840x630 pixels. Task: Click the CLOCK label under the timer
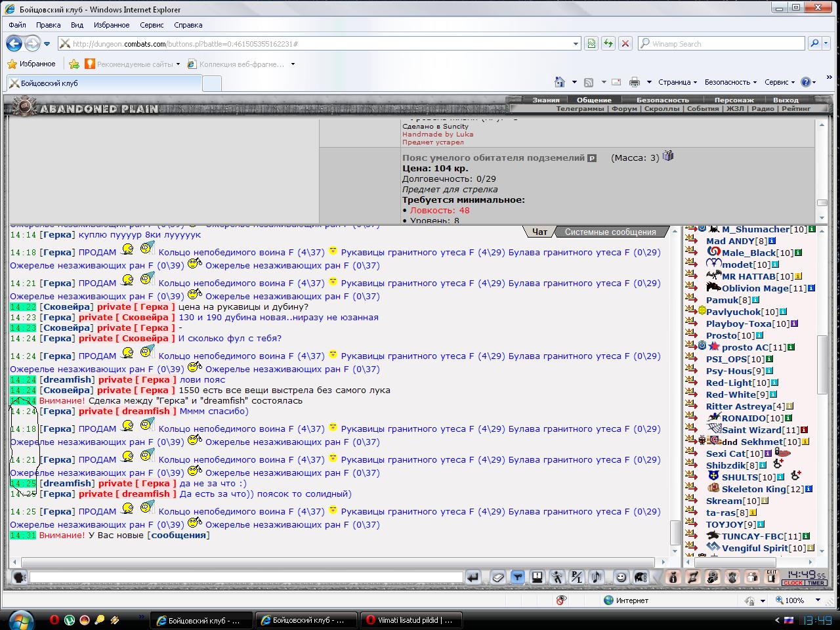(793, 583)
